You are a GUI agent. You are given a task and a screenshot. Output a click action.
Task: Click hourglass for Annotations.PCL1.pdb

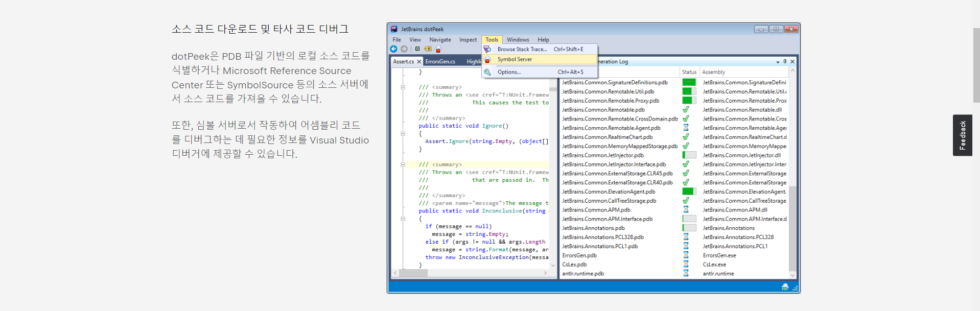click(x=686, y=246)
